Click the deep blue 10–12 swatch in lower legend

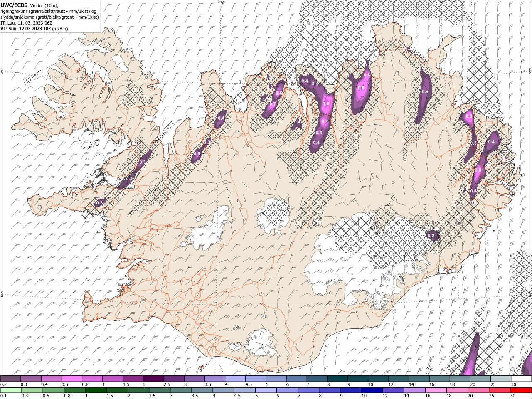[372, 390]
